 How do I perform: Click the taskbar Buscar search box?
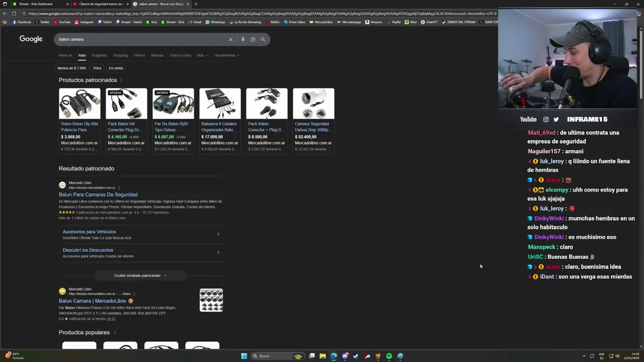click(278, 356)
